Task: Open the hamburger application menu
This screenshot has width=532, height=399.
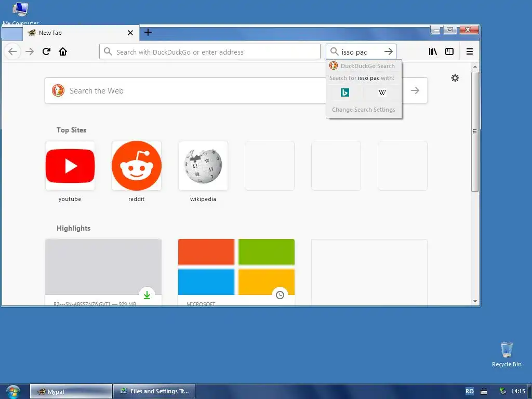Action: click(470, 51)
